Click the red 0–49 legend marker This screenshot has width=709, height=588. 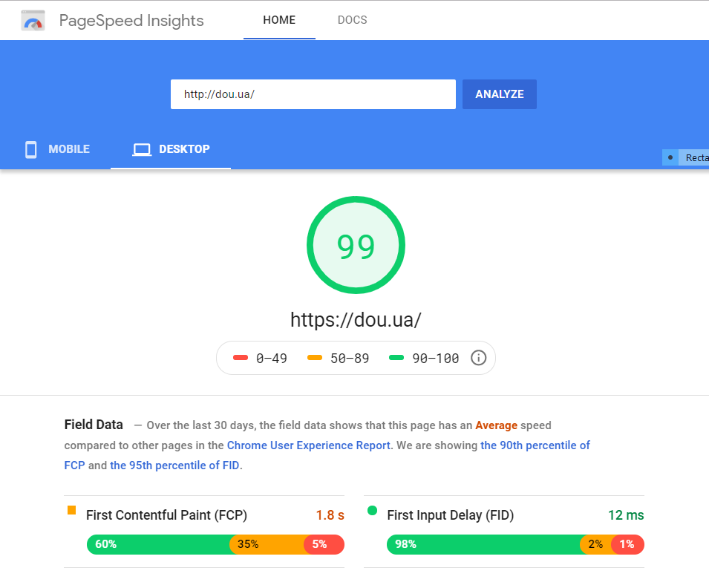pyautogui.click(x=241, y=358)
